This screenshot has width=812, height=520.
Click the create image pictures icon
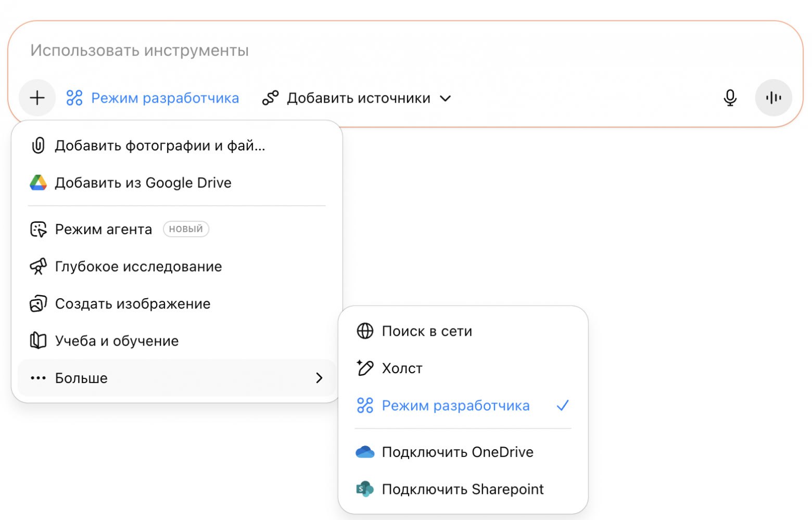[38, 303]
